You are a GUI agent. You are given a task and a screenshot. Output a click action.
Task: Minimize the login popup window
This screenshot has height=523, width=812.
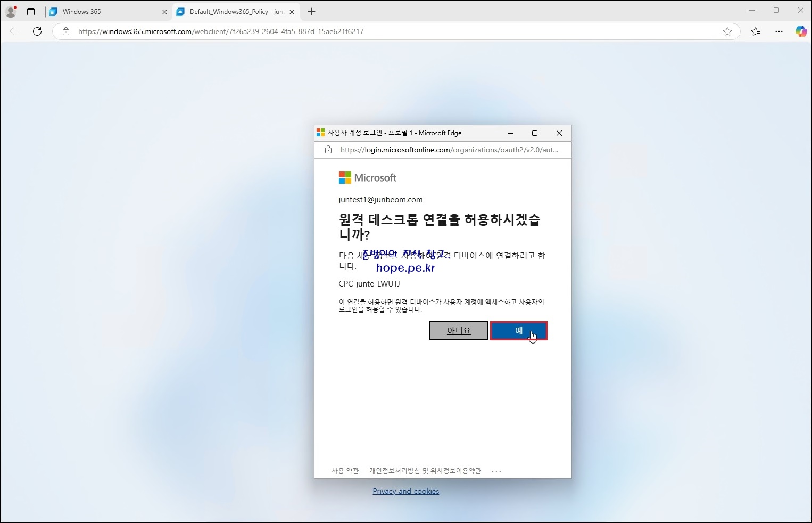pos(510,133)
